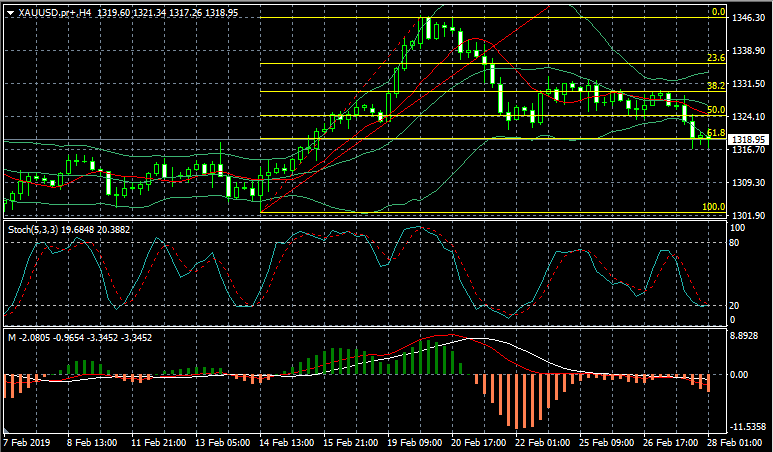Click the 13 Feb 05:00 time label

pos(223,443)
